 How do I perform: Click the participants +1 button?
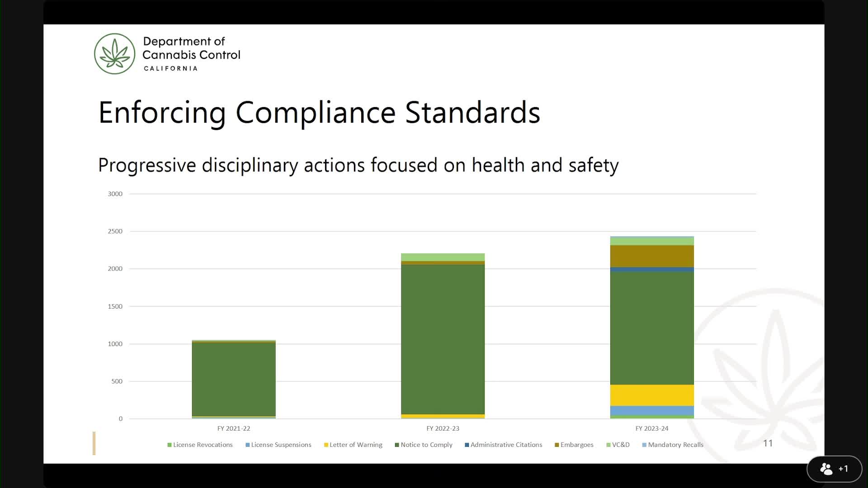(834, 469)
